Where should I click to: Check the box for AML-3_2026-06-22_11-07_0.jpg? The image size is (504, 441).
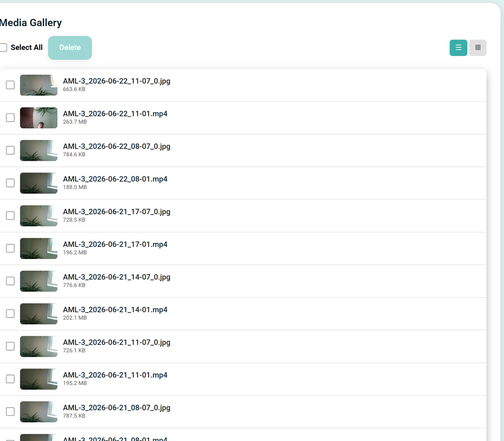pyautogui.click(x=10, y=85)
